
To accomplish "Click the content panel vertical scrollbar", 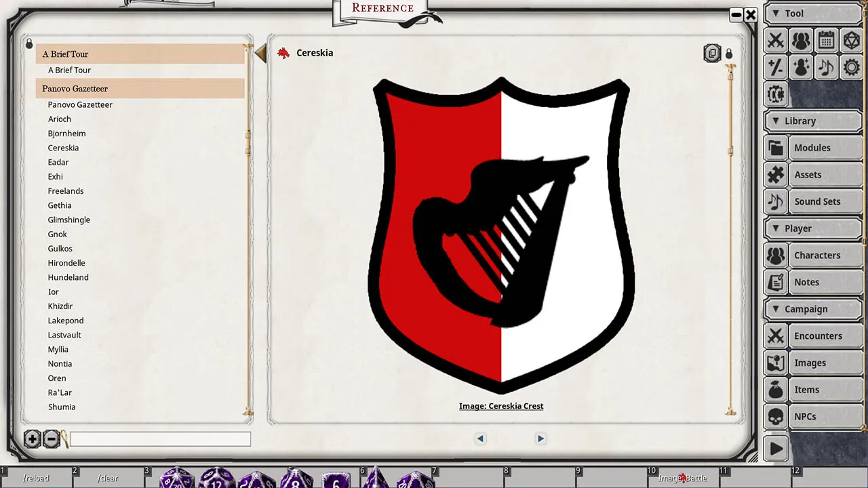I will (x=730, y=239).
